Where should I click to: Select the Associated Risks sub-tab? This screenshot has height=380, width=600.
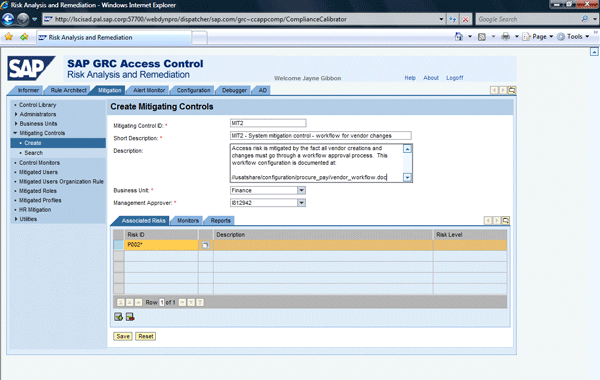(x=143, y=221)
